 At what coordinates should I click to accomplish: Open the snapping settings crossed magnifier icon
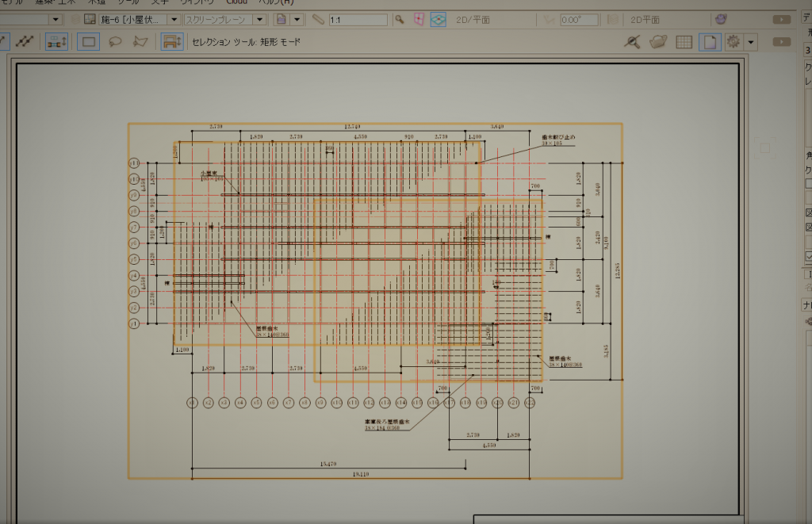click(x=632, y=42)
